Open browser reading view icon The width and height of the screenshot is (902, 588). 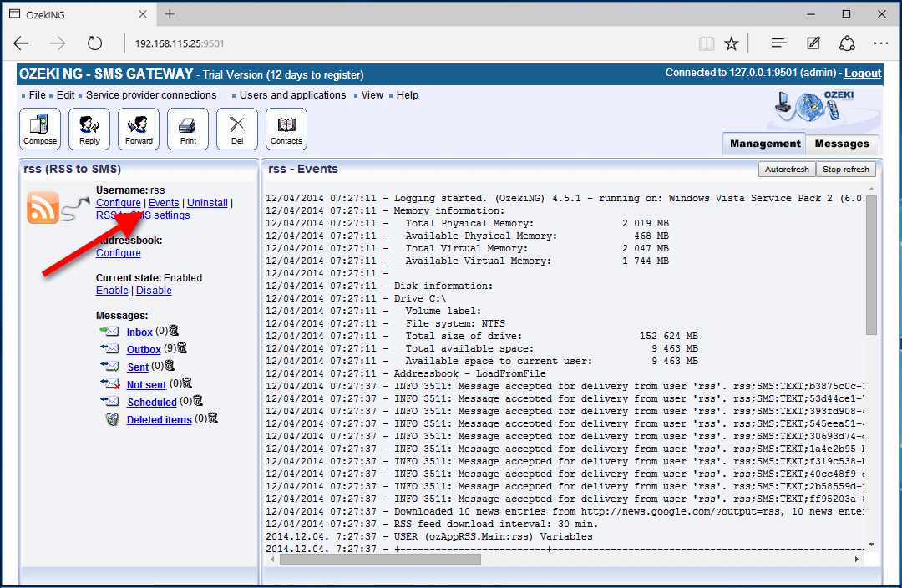coord(707,43)
